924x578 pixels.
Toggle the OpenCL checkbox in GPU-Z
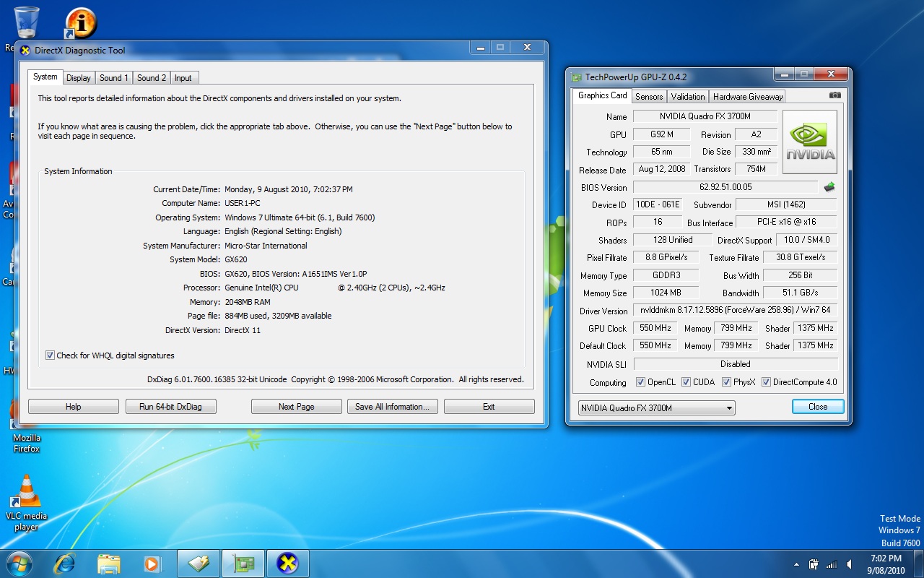click(640, 382)
